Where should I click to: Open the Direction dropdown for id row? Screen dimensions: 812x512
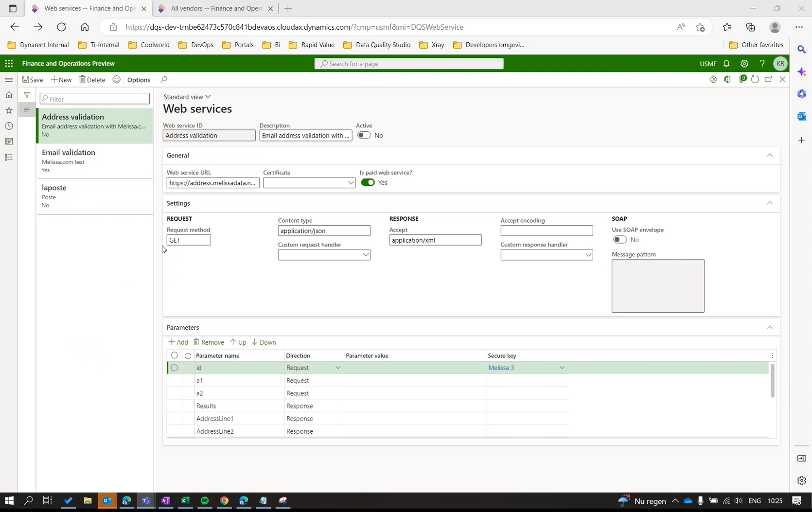(337, 368)
